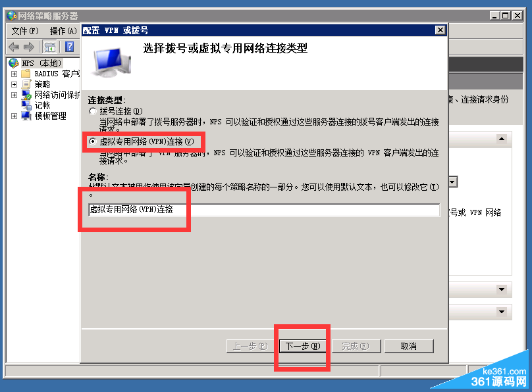532x392 pixels.
Task: Click the RADIUS 客户端 folder icon
Action: [26, 74]
